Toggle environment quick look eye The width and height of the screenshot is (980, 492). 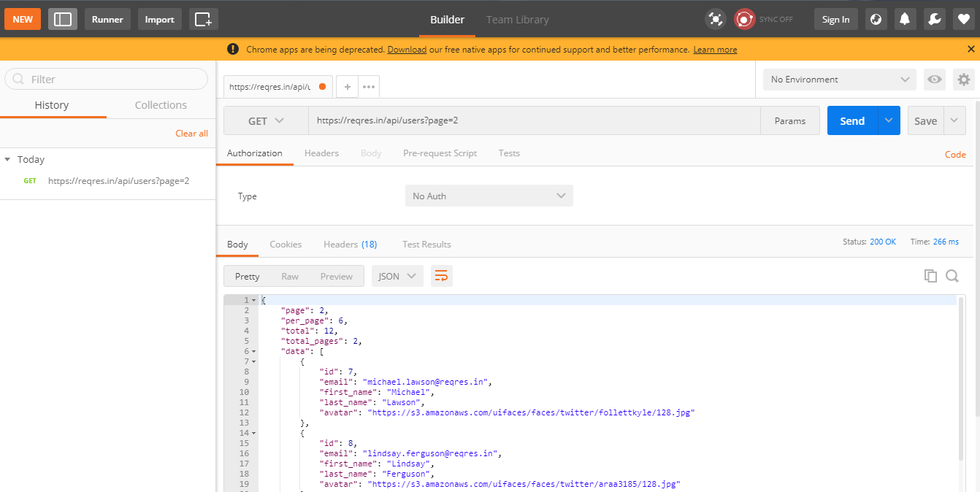tap(934, 80)
